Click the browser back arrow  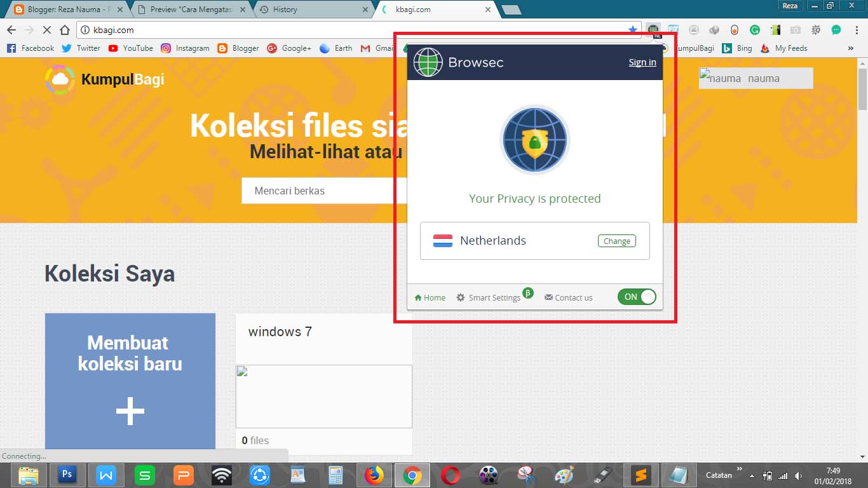coord(11,30)
